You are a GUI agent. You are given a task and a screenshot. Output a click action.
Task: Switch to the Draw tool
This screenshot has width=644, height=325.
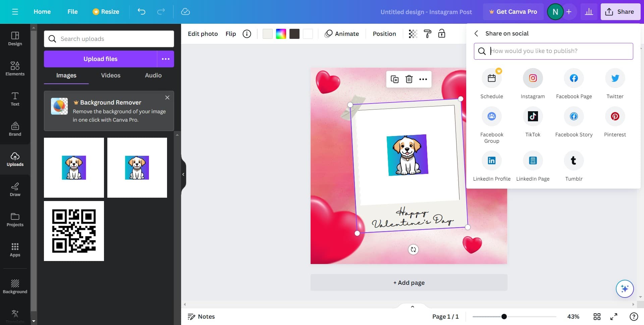15,189
